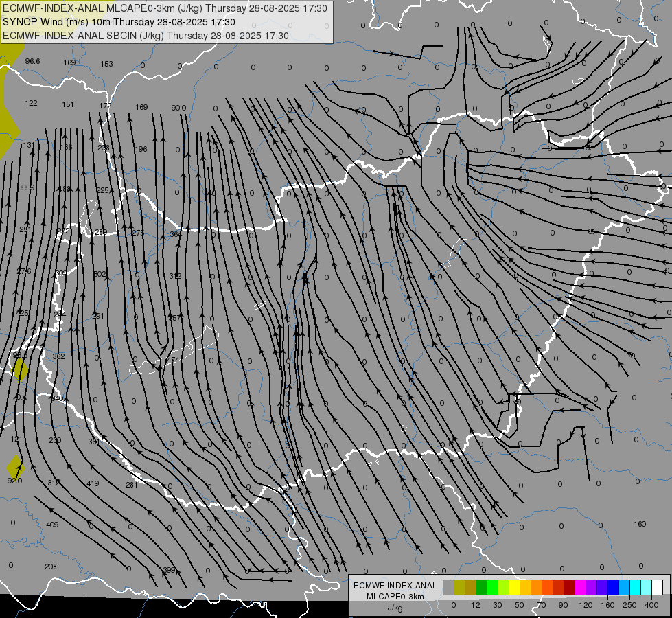Select the dark green legend swatch
The image size is (672, 618).
482,588
